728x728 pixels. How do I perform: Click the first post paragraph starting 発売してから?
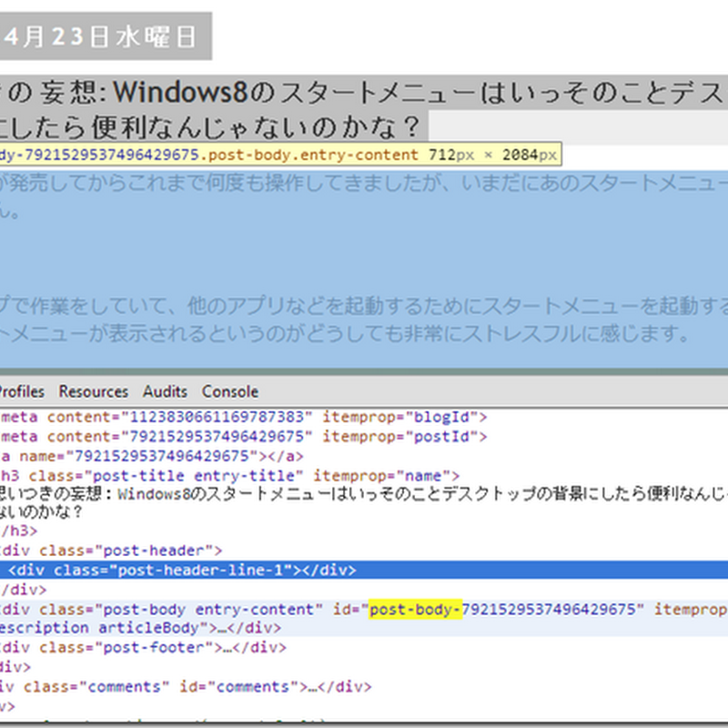pos(364,197)
